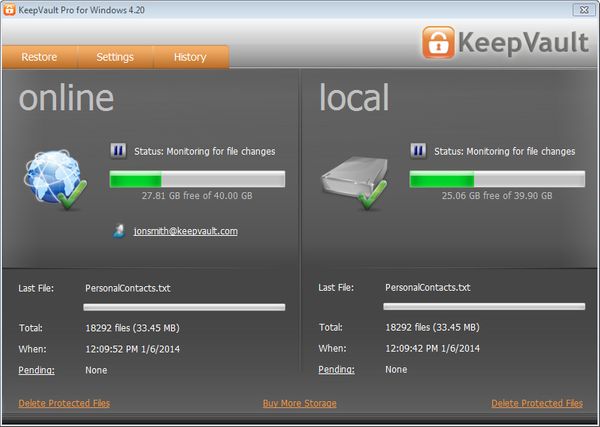Pause local backup monitoring

[x=418, y=151]
